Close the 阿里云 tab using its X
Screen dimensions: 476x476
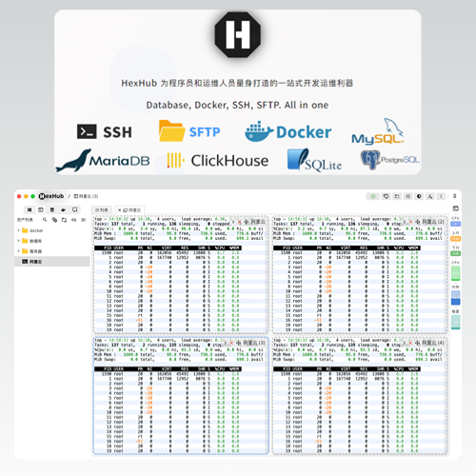pyautogui.click(x=119, y=210)
